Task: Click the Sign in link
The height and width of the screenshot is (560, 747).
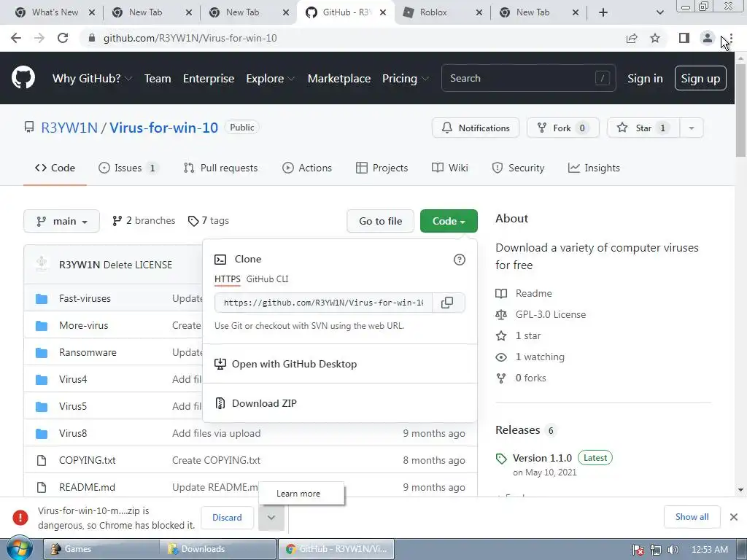Action: (645, 79)
